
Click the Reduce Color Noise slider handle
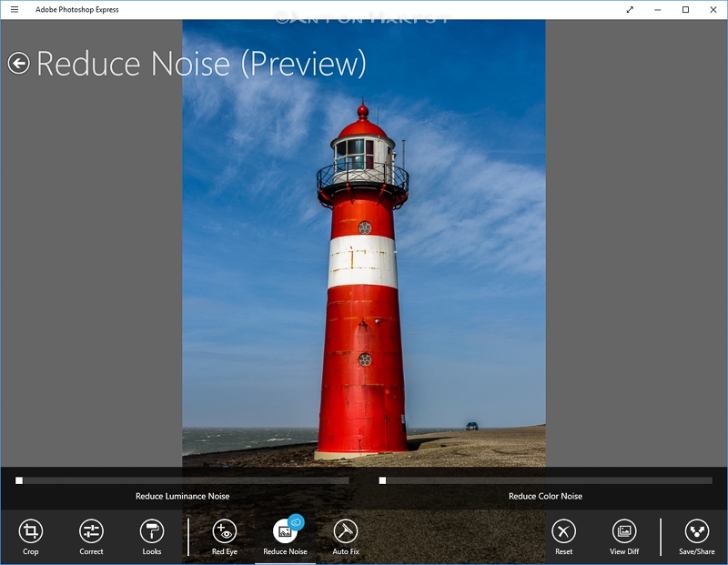[x=382, y=480]
